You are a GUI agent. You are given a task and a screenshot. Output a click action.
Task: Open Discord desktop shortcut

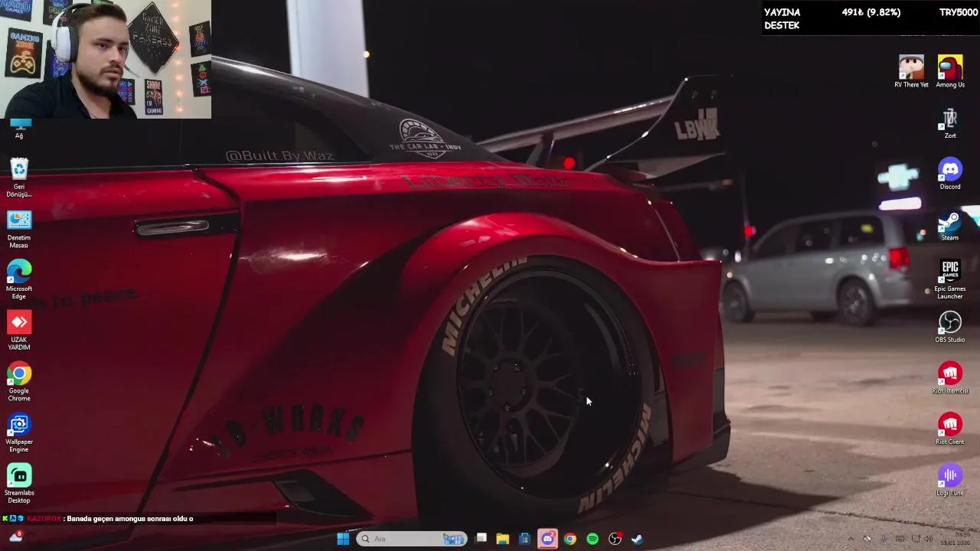click(950, 174)
